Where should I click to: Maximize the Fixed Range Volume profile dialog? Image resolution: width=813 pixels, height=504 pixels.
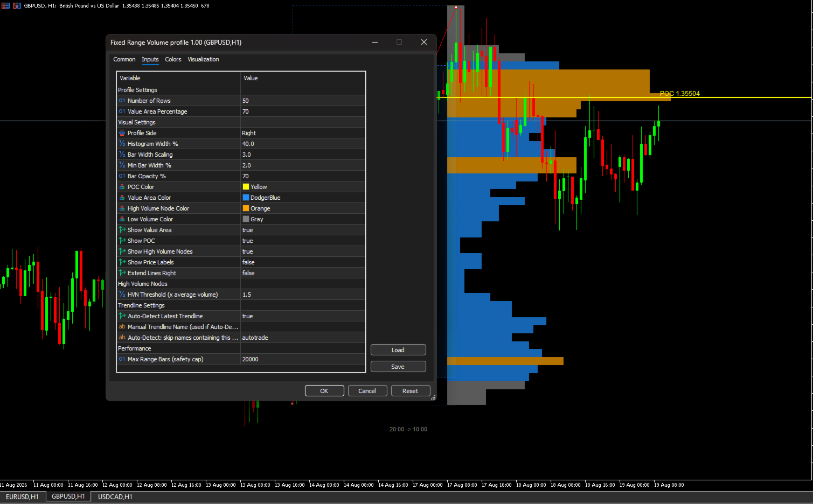point(399,42)
